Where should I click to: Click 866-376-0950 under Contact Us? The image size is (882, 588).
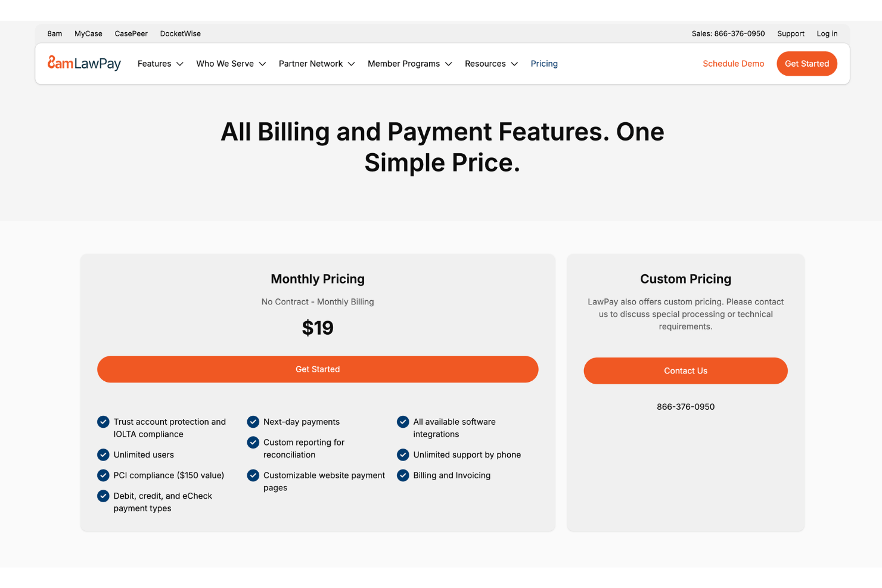685,407
